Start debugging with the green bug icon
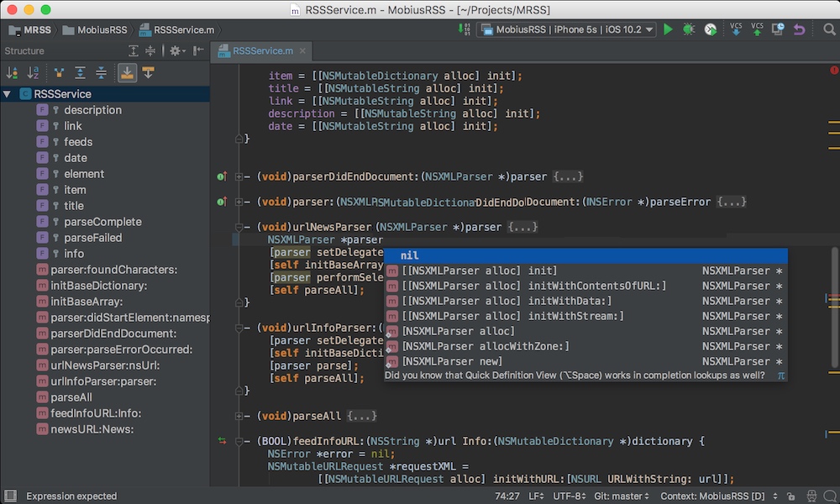Viewport: 840px width, 504px height. (x=689, y=29)
